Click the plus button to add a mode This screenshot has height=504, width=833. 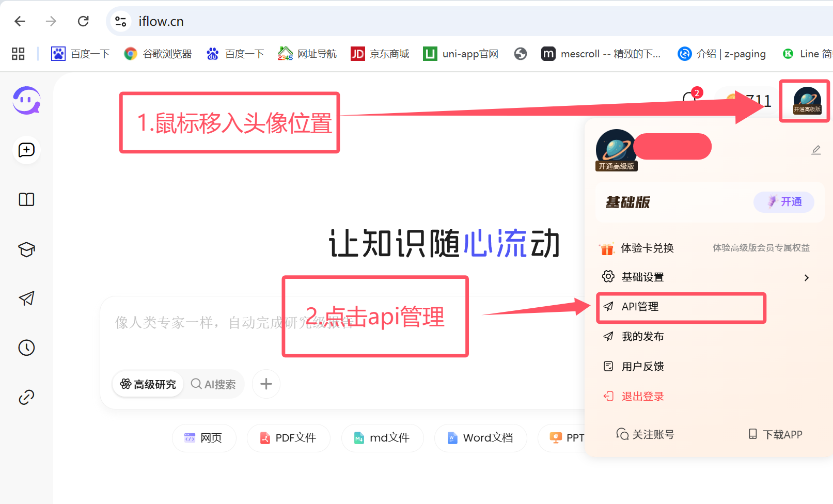click(265, 384)
